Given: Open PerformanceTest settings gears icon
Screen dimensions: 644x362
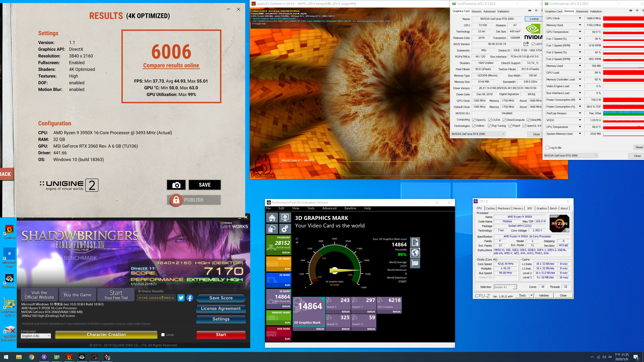Looking at the screenshot, I should 285,229.
